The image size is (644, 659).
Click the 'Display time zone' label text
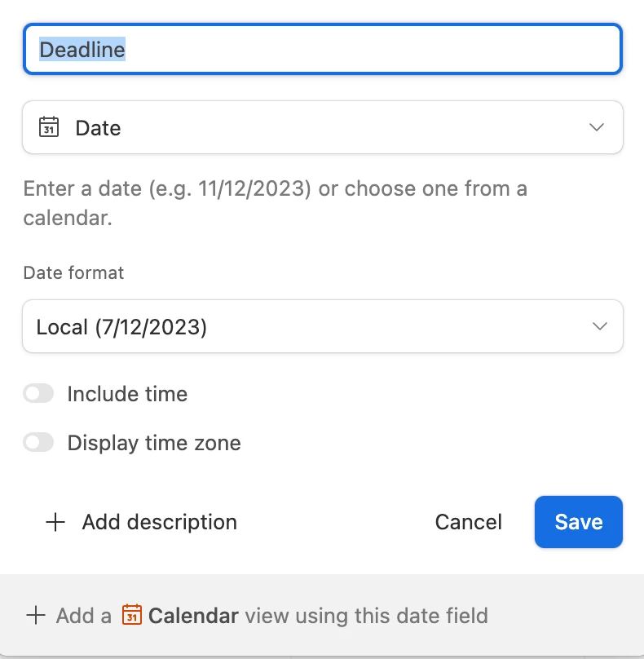tap(154, 443)
